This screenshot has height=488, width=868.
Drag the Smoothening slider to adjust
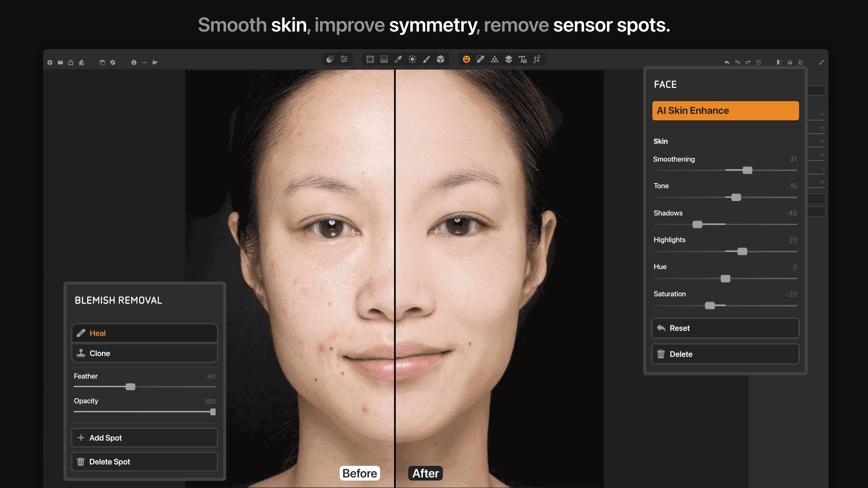(747, 172)
